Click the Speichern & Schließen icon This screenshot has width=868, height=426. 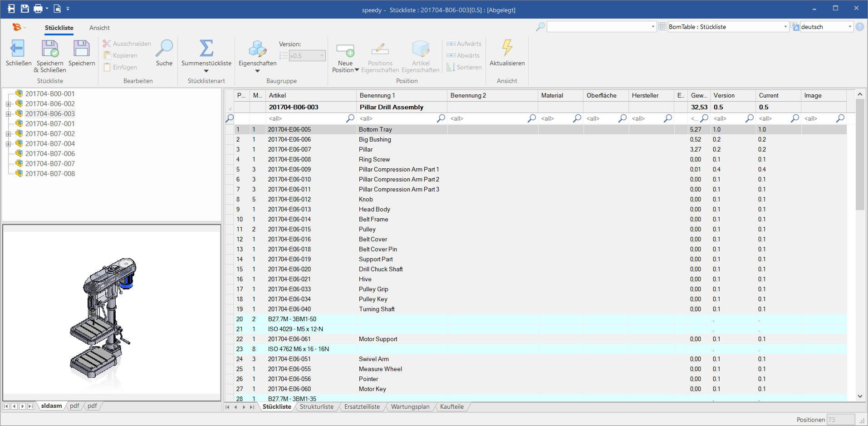[x=50, y=49]
